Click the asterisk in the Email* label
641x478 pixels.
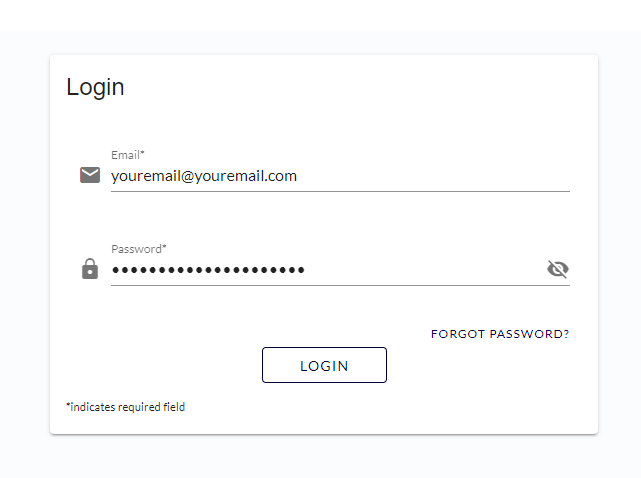coord(143,153)
